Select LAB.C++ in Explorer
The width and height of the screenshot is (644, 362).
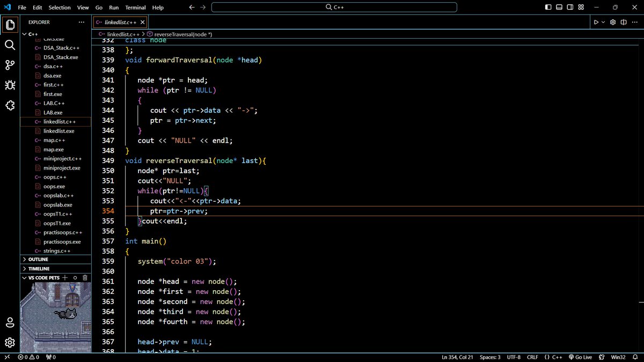coord(56,103)
